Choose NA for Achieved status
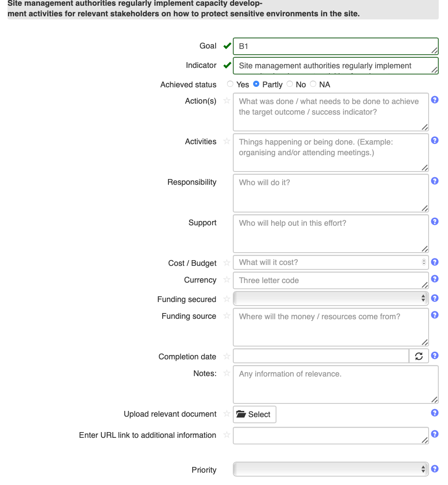This screenshot has height=485, width=448. [x=313, y=84]
